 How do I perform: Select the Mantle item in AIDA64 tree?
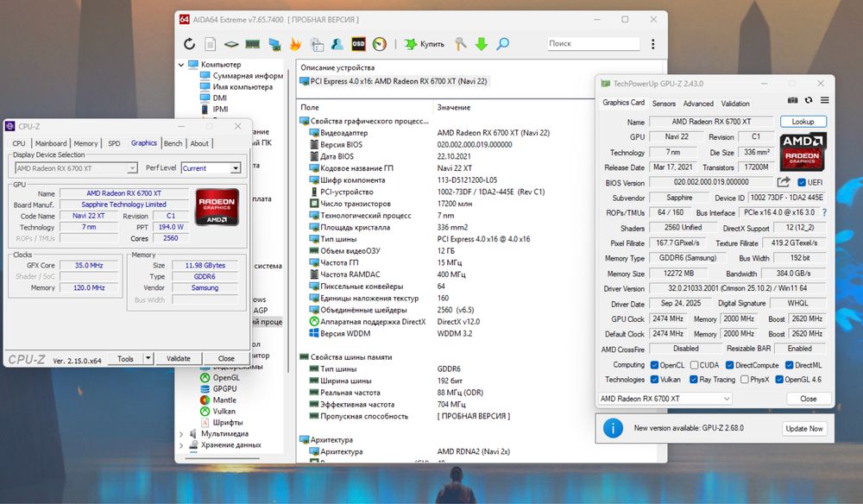point(218,400)
